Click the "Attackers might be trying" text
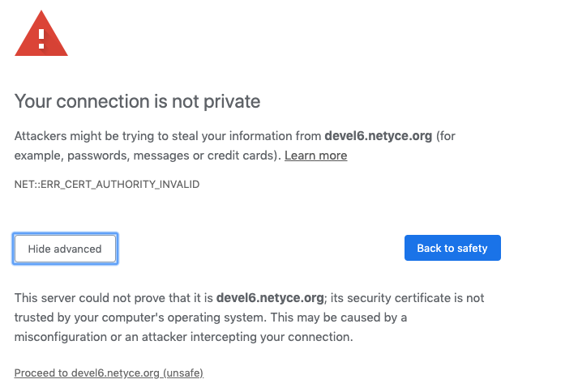The image size is (578, 392). pyautogui.click(x=81, y=136)
